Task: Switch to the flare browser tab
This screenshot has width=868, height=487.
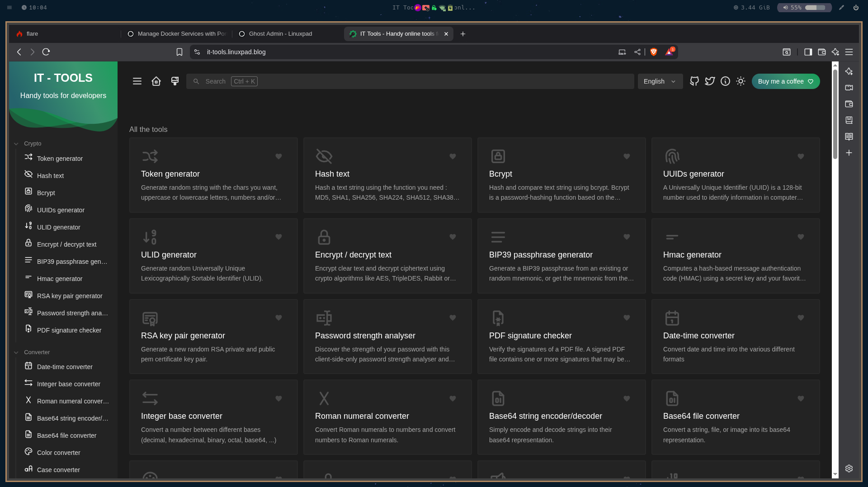Action: click(x=64, y=34)
